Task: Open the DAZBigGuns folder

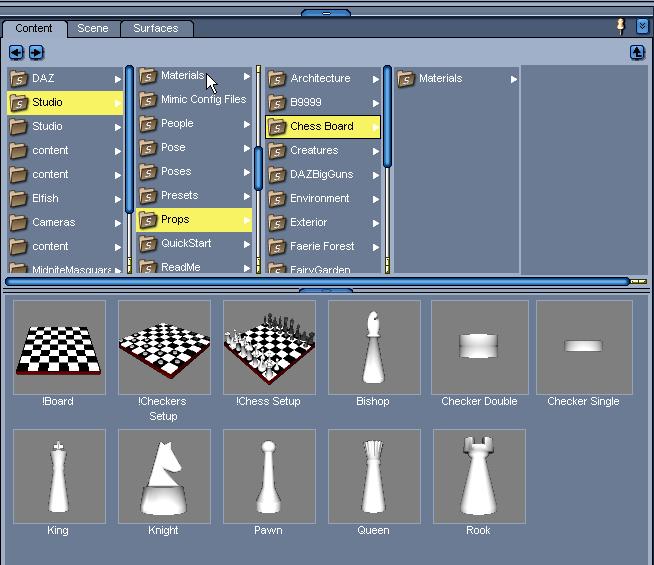Action: point(323,175)
